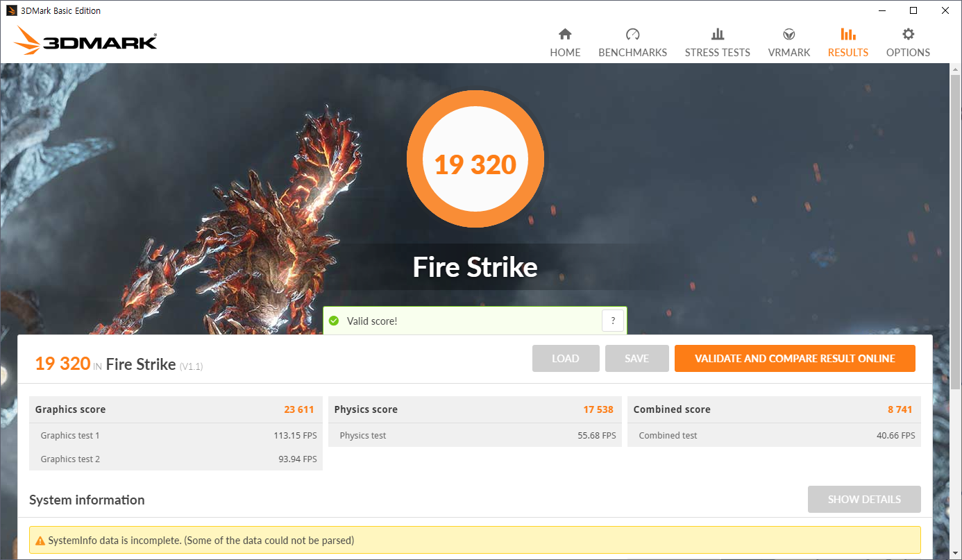Click the Valid score! message
The image size is (962, 560).
pyautogui.click(x=373, y=321)
